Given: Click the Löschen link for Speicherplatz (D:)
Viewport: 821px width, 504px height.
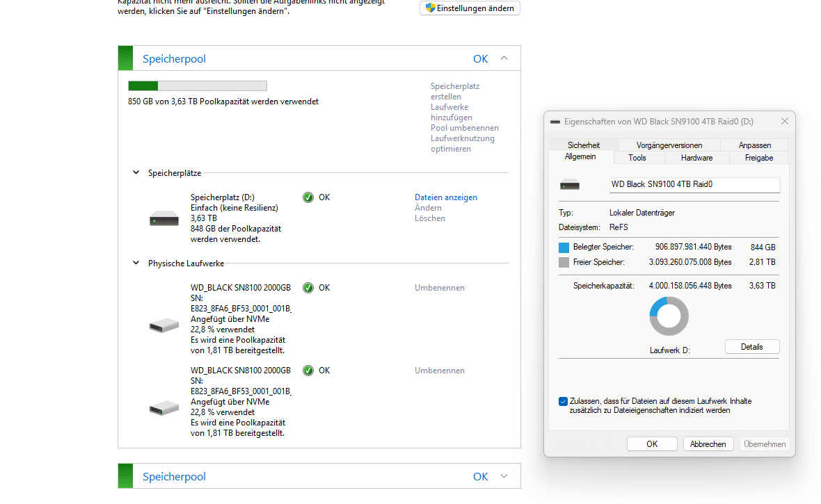Looking at the screenshot, I should pos(430,218).
